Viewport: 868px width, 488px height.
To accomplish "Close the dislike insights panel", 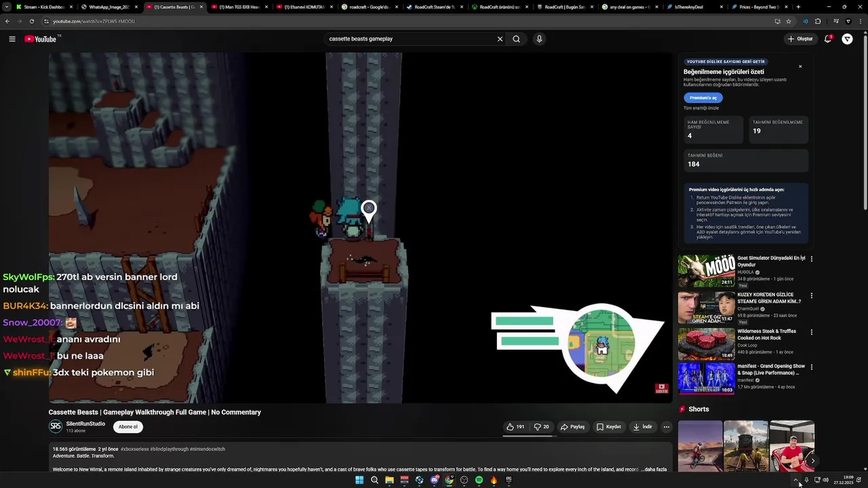I will click(x=800, y=66).
